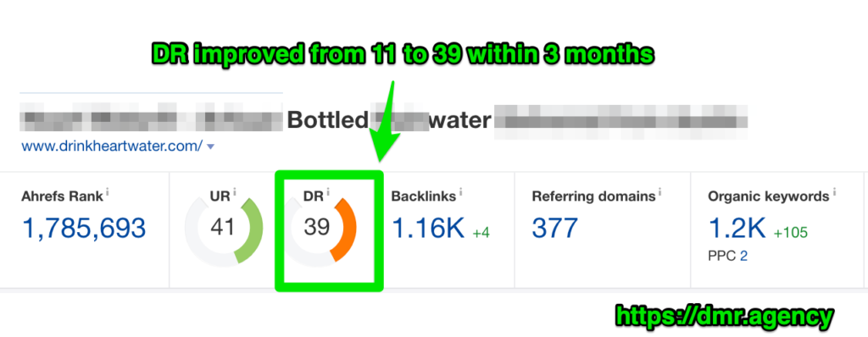
Task: Click the +4 backlinks change indicator
Action: pyautogui.click(x=481, y=233)
